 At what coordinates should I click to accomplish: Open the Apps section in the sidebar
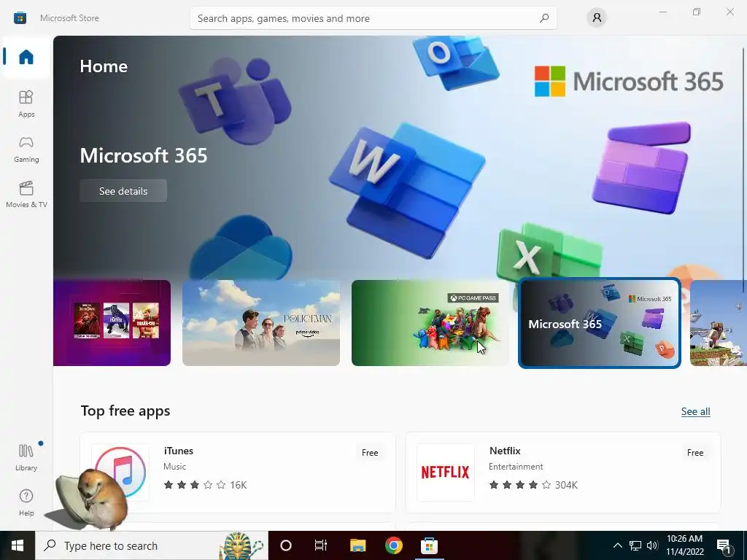(26, 104)
